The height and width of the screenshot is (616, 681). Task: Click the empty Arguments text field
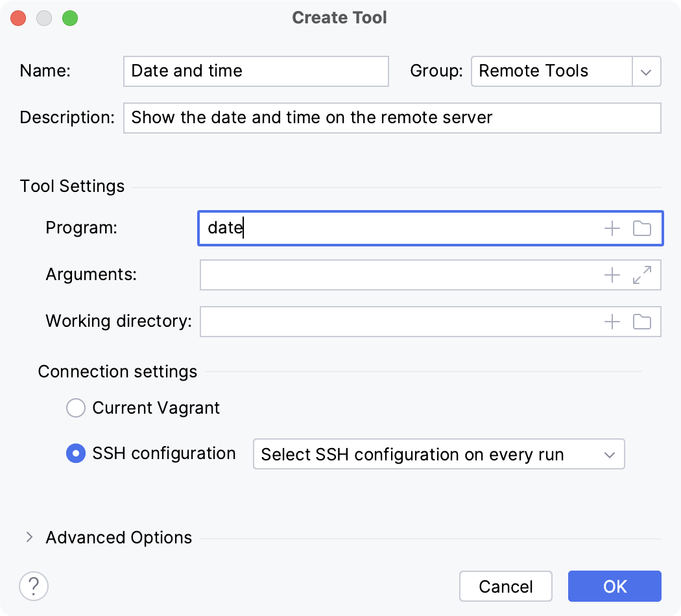[402, 275]
